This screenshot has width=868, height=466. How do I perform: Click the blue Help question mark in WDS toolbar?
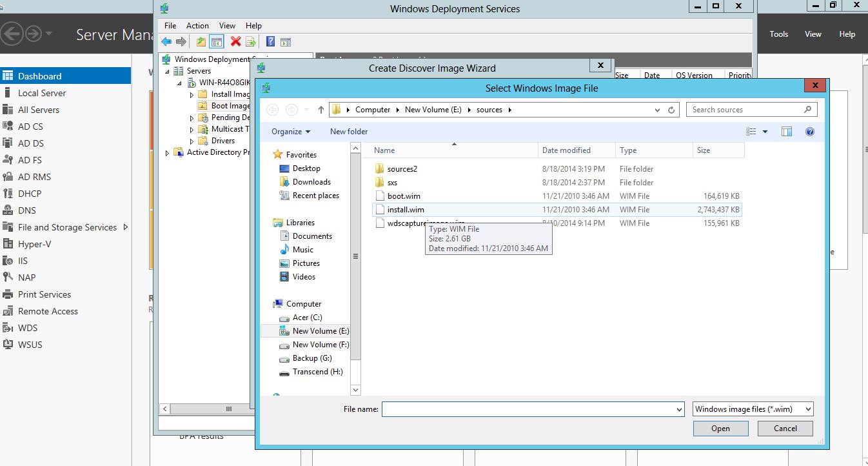[270, 41]
